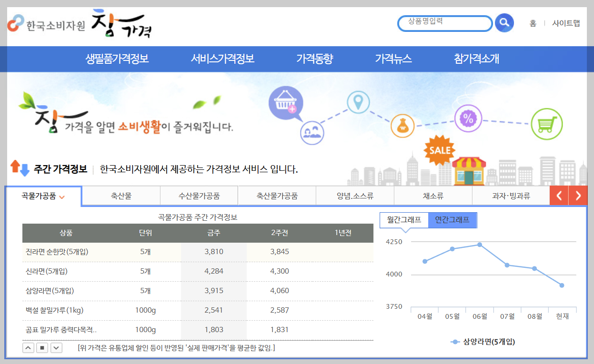Viewport: 594px width, 364px height.
Task: Open the 참가격소개 menu
Action: tap(476, 59)
